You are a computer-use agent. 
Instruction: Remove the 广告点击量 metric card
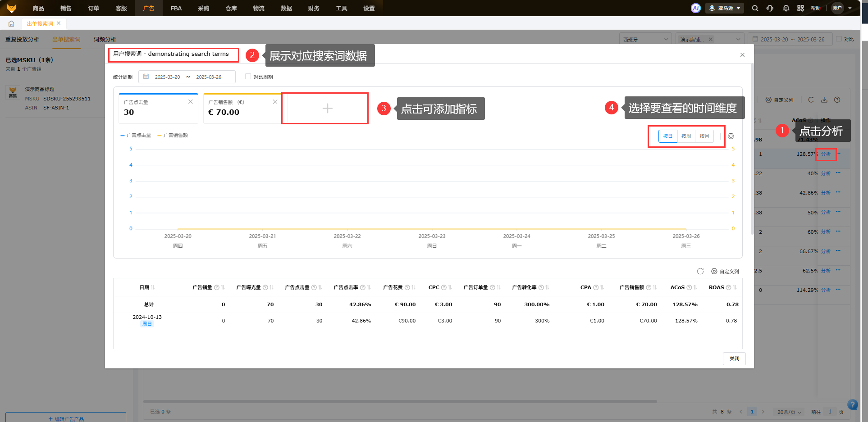(x=191, y=102)
